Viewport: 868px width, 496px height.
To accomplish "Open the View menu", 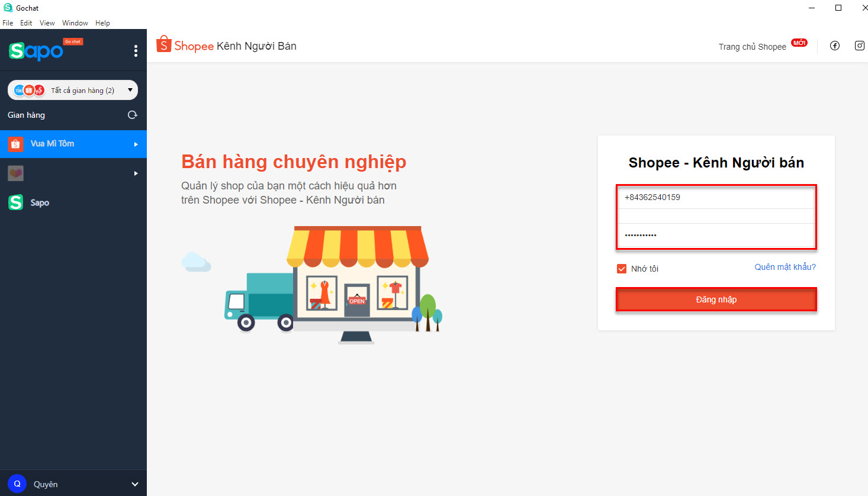I will click(47, 23).
